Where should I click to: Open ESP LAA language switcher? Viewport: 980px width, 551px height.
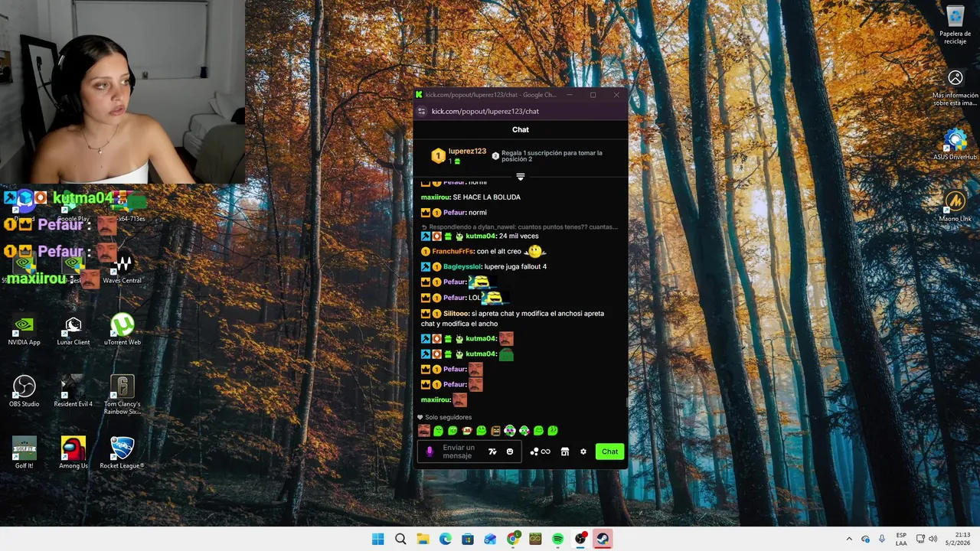pos(901,539)
